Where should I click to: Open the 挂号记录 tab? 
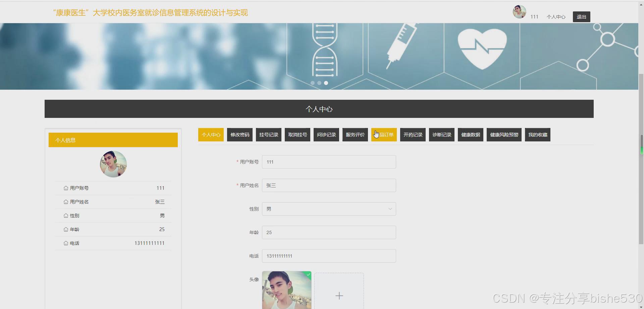click(x=269, y=135)
